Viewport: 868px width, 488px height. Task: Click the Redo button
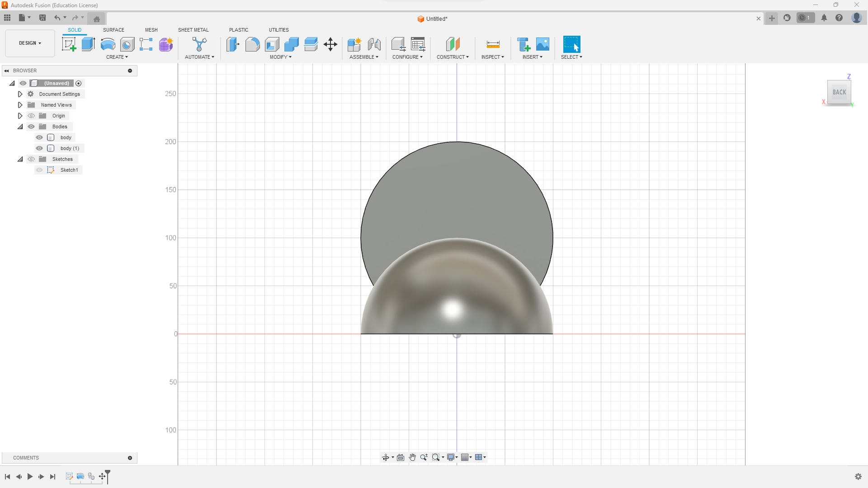(x=75, y=18)
